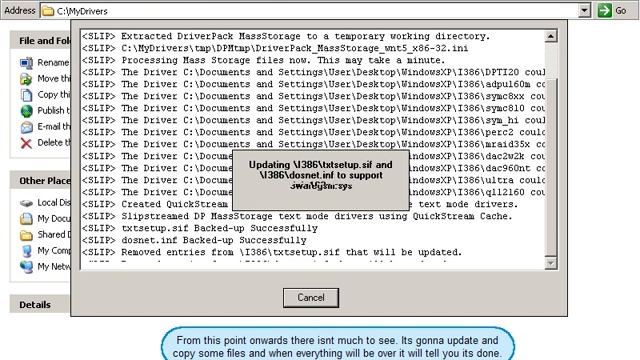Open the Rename task link

click(53, 62)
